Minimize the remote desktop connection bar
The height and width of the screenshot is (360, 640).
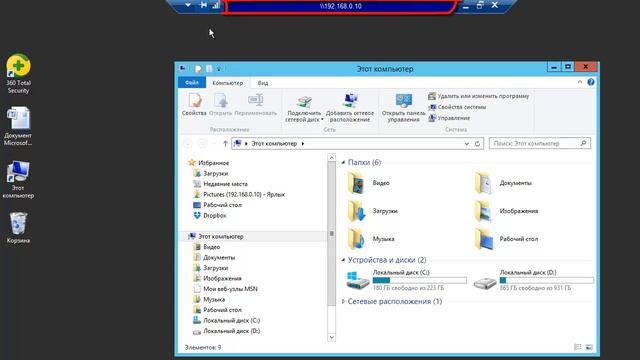[465, 6]
